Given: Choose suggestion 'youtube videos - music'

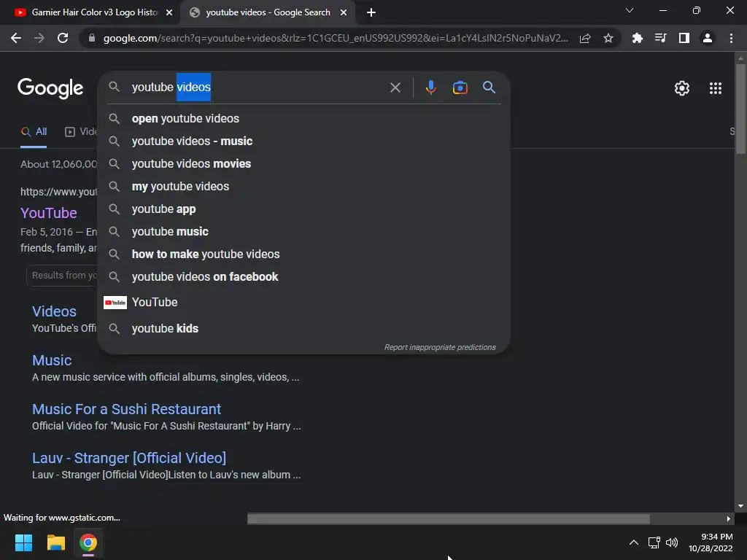Looking at the screenshot, I should point(303,141).
